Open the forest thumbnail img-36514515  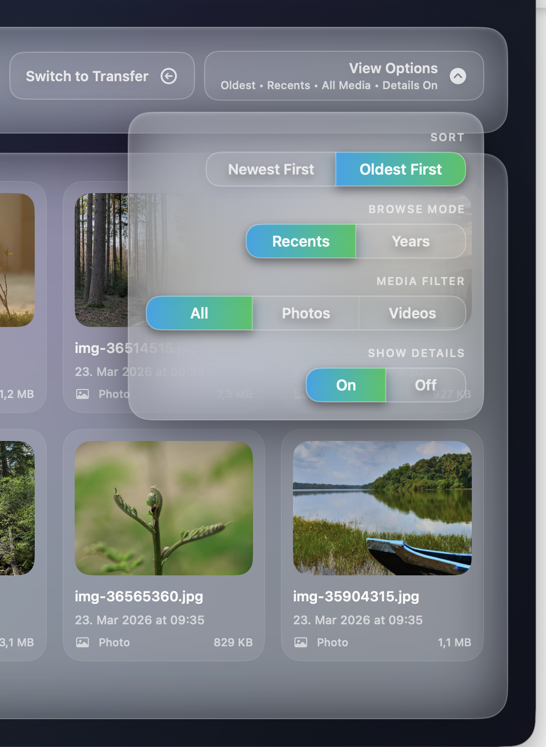coord(101,260)
